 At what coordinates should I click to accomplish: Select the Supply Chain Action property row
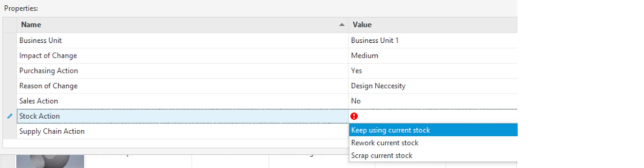pyautogui.click(x=52, y=131)
